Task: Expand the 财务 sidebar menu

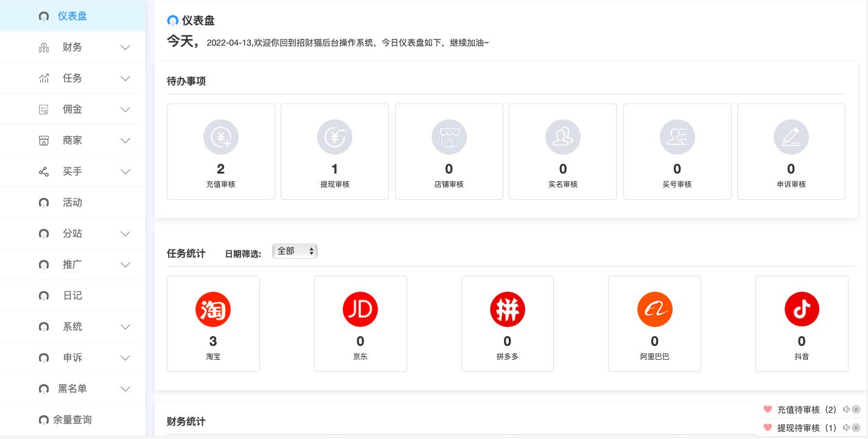Action: point(72,47)
